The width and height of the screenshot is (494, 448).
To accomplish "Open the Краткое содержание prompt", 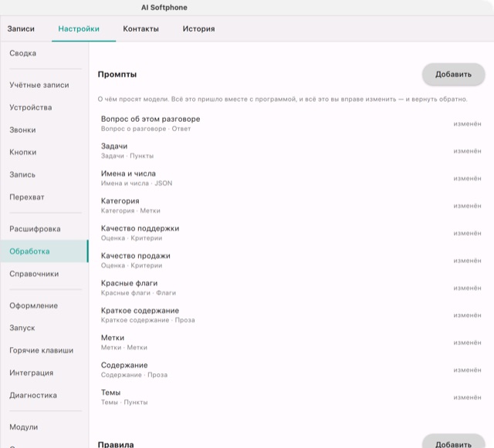I will tap(291, 315).
